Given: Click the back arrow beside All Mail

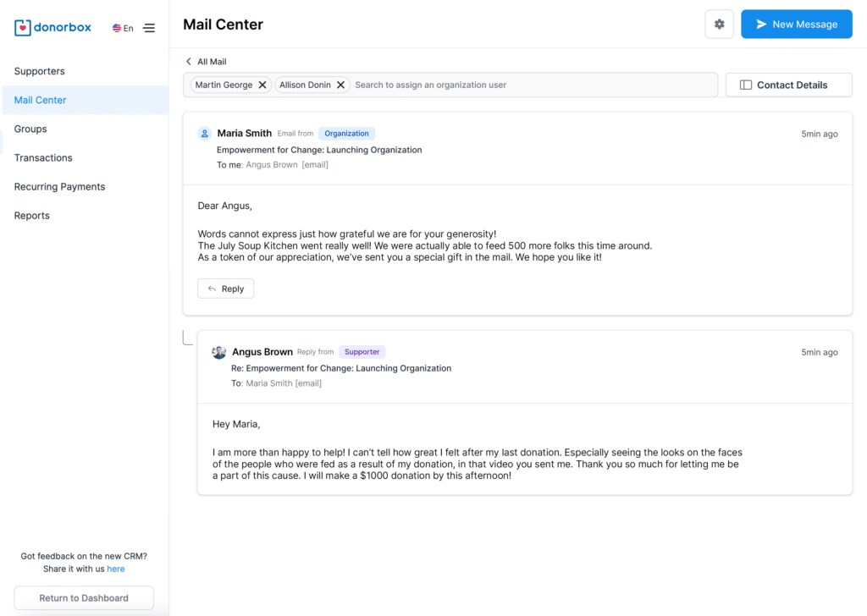Looking at the screenshot, I should click(x=188, y=61).
